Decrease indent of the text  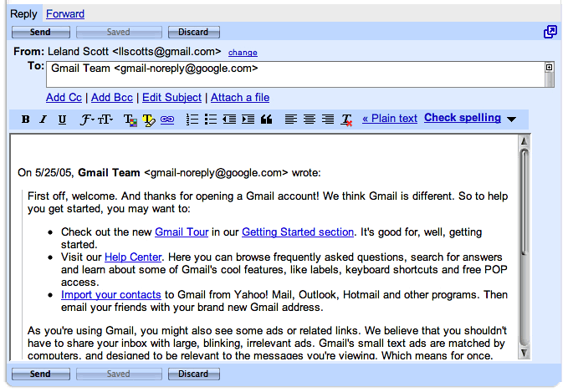click(x=229, y=119)
